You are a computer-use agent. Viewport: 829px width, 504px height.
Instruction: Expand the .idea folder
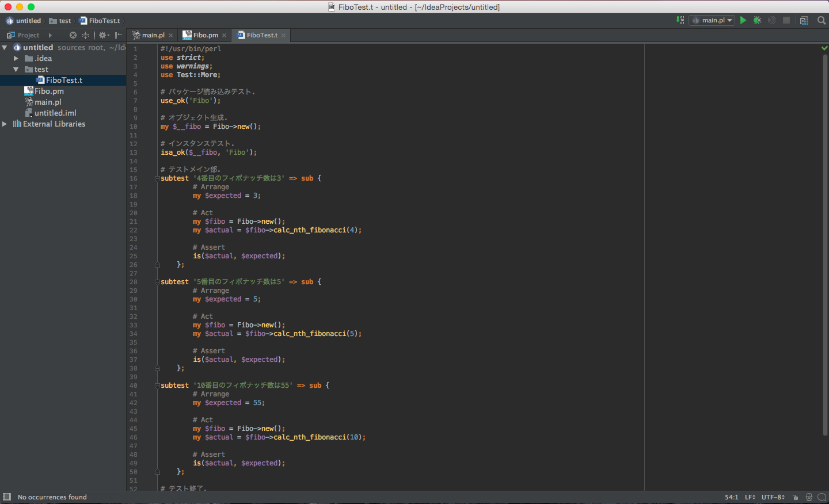(16, 59)
